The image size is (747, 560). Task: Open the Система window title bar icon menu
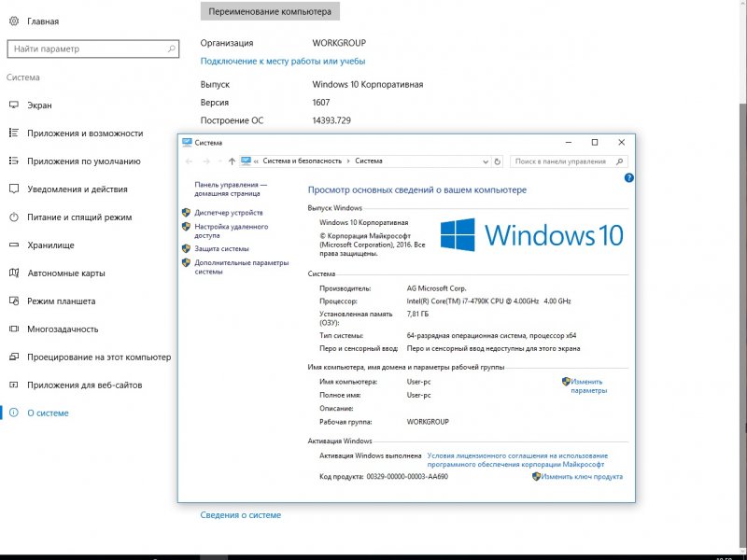pos(187,143)
